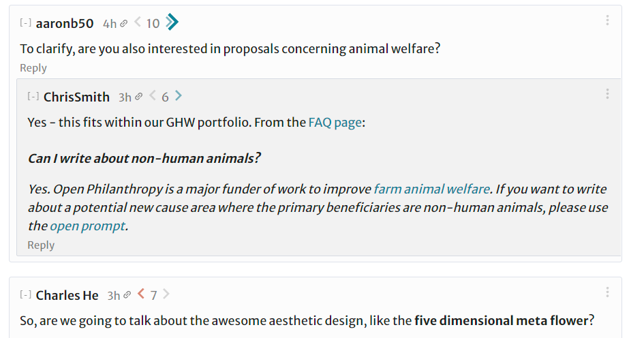Reply to aaronb50's comment
This screenshot has height=338, width=644.
pyautogui.click(x=33, y=67)
